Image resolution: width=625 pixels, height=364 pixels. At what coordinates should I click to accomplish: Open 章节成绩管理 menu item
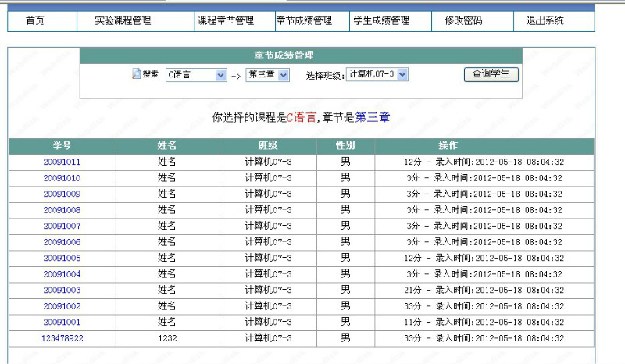coord(304,21)
